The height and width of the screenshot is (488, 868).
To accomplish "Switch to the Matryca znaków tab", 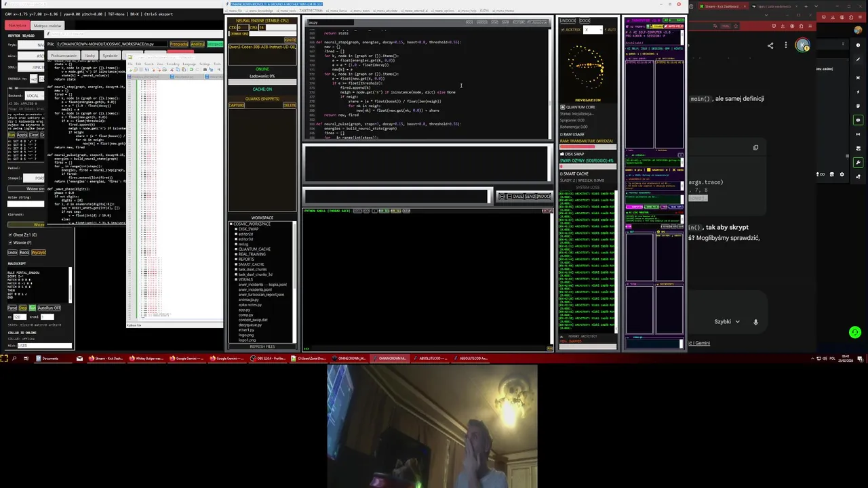I will pyautogui.click(x=47, y=26).
